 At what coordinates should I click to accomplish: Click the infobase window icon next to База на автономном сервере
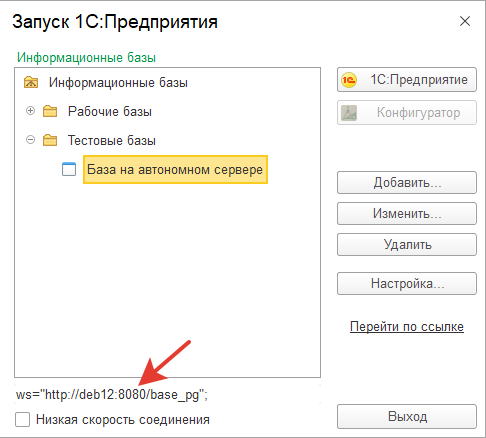coord(69,169)
